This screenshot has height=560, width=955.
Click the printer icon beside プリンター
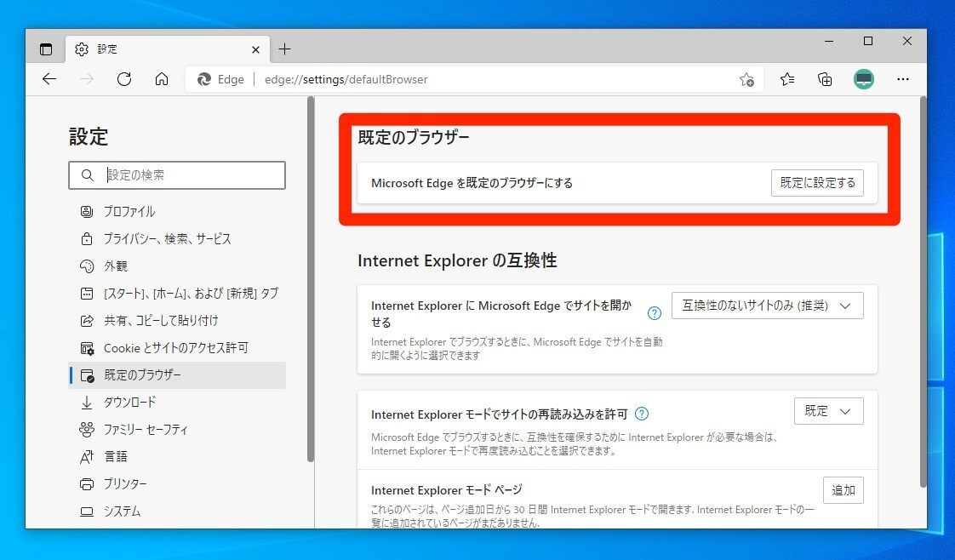coord(87,484)
